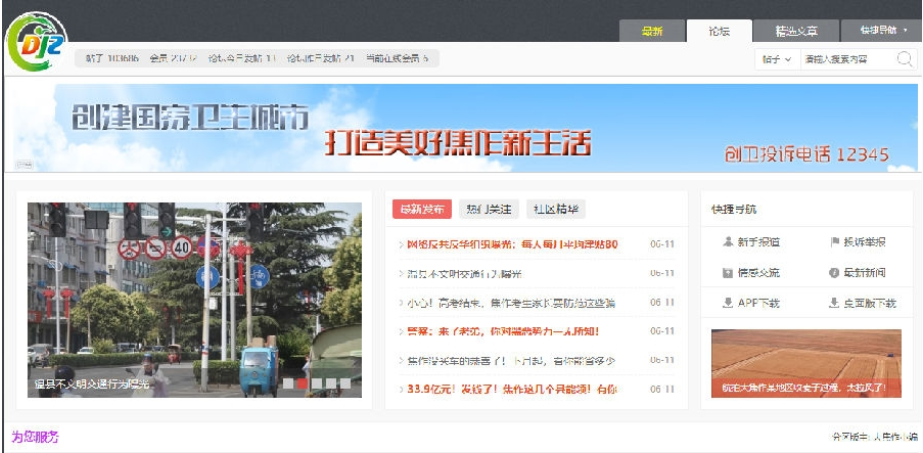Viewport: 923px width, 453px height.
Task: Click into the search input field
Action: 843,60
